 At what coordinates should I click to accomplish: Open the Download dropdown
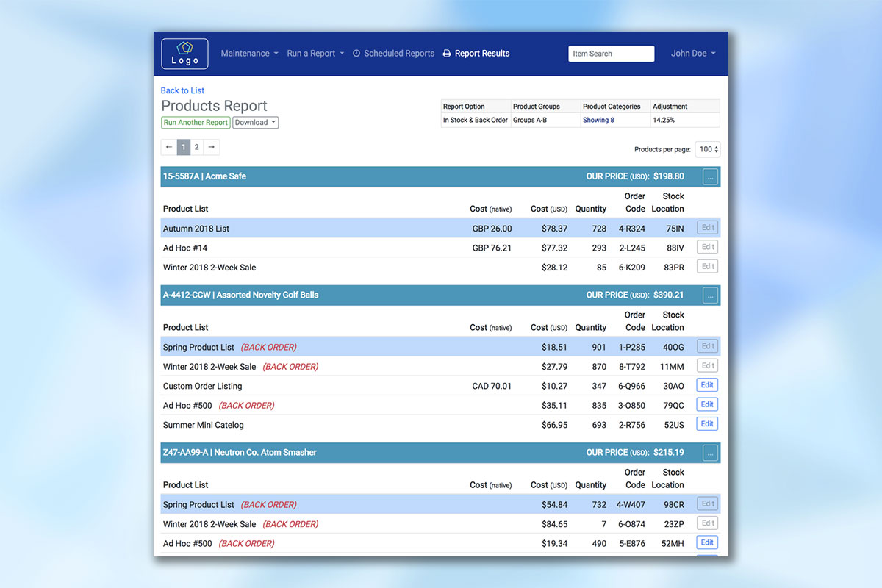tap(256, 123)
